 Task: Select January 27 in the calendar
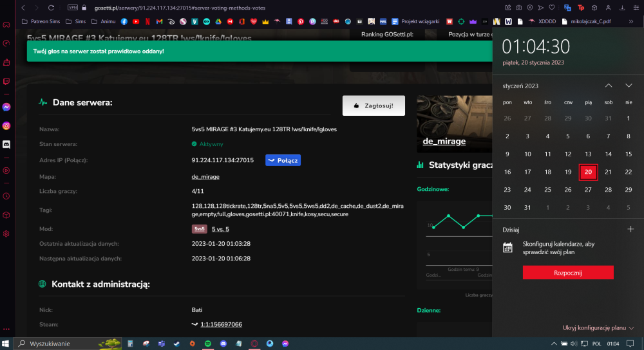click(x=588, y=190)
